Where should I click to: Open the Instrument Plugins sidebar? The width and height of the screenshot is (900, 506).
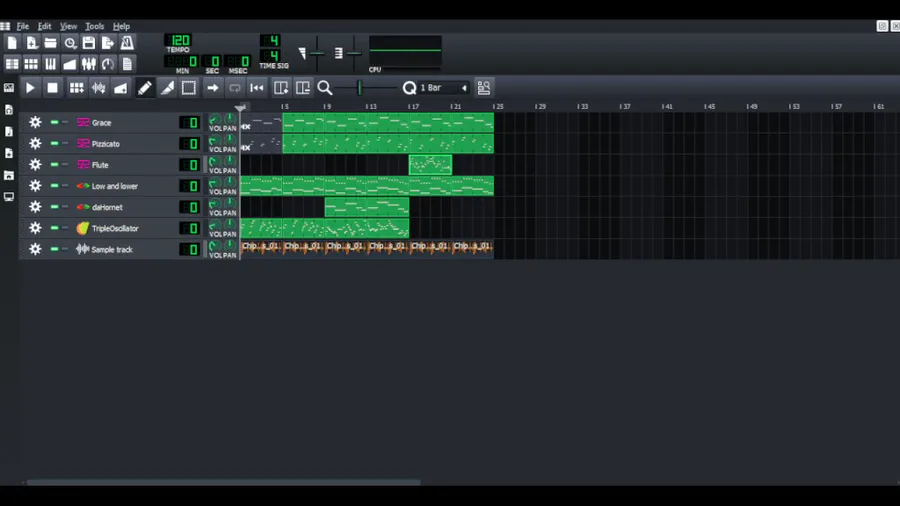[9, 88]
